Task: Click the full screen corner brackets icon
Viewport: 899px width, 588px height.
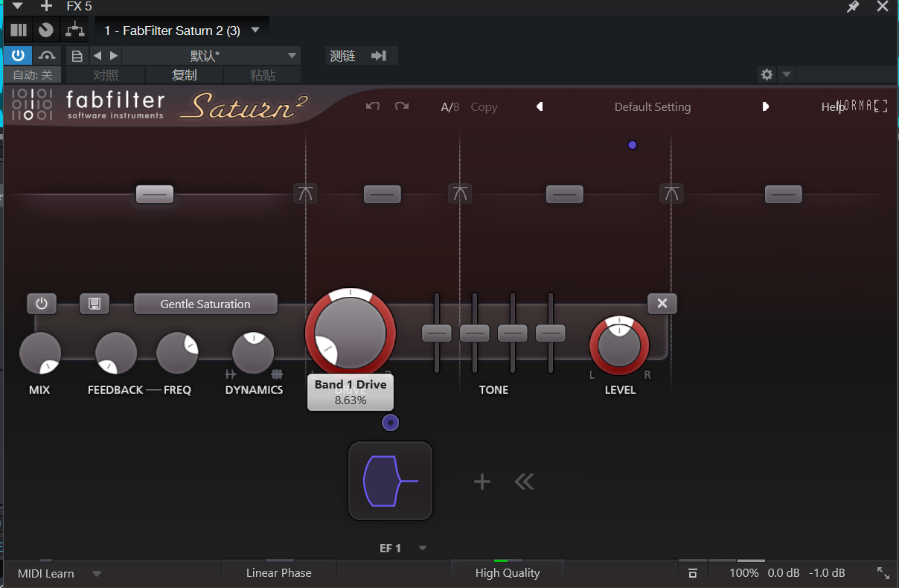Action: click(x=881, y=106)
